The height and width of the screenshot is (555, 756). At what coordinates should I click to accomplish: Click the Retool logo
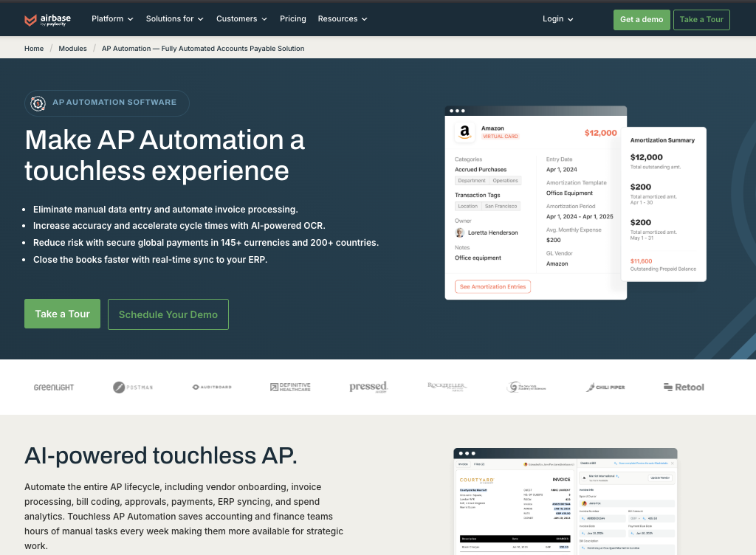(684, 387)
